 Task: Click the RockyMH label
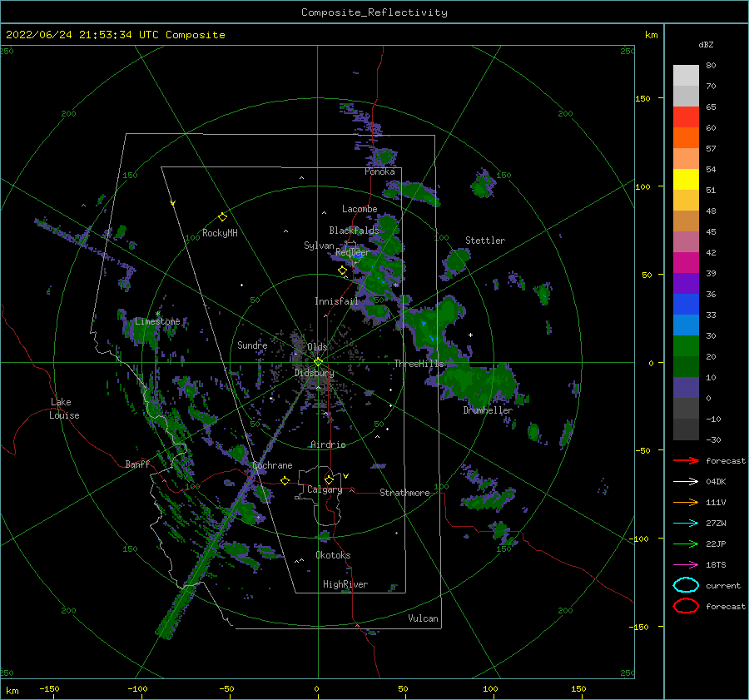pyautogui.click(x=220, y=233)
